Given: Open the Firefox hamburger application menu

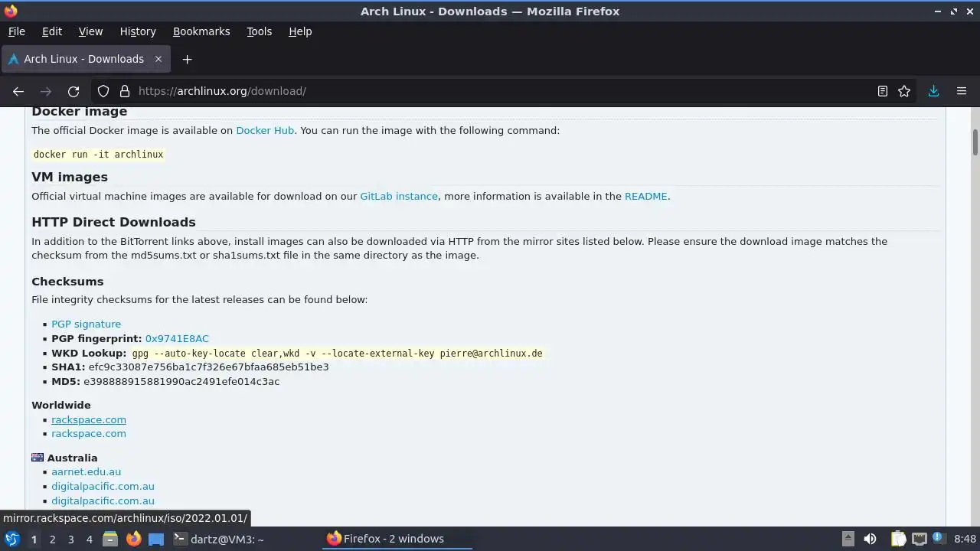Looking at the screenshot, I should click(x=962, y=91).
